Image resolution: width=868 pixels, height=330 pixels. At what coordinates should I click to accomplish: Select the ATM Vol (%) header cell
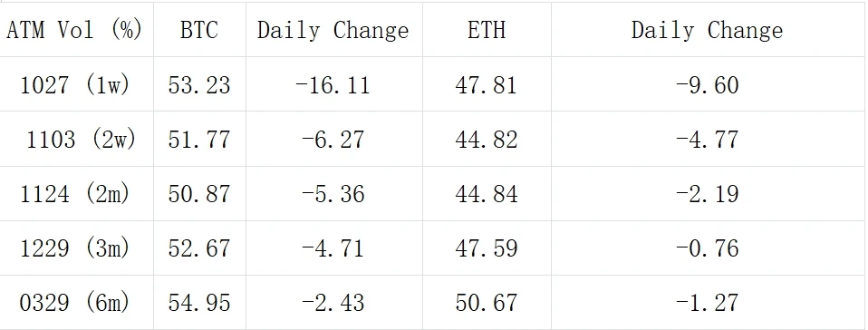pyautogui.click(x=74, y=29)
